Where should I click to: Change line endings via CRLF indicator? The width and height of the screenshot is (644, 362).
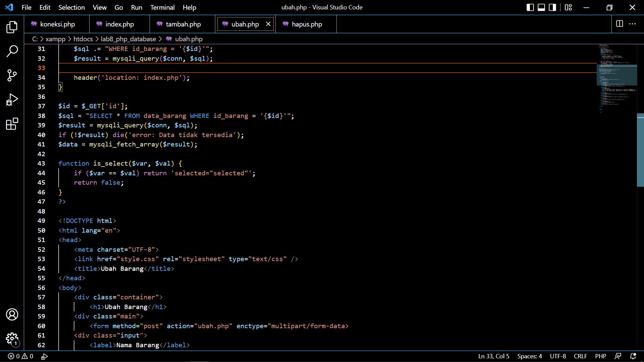pyautogui.click(x=580, y=356)
